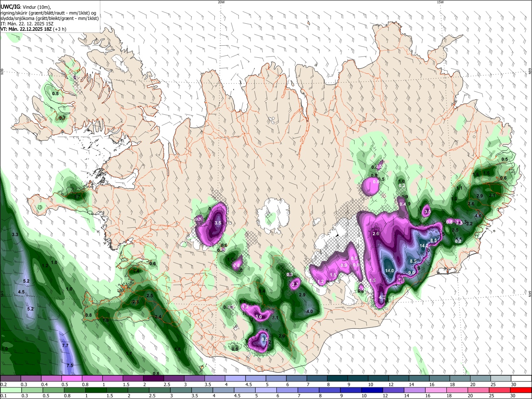
Task: Click the 'IT: Mán. 22. 12. 2025 15Z' line
Action: 27,24
